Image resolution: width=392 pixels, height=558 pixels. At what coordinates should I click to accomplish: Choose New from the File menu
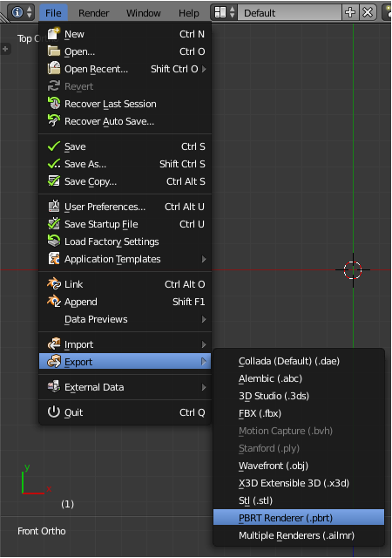click(125, 34)
